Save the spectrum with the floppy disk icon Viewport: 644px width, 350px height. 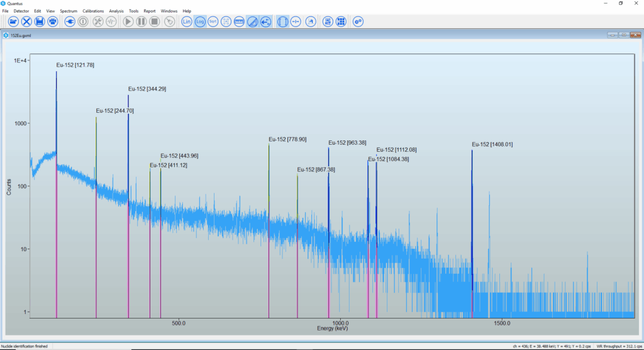click(40, 22)
